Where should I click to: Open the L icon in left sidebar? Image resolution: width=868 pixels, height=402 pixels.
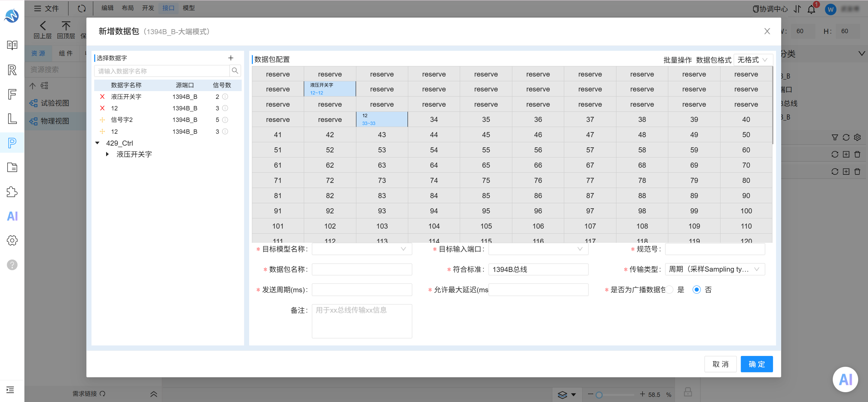12,119
